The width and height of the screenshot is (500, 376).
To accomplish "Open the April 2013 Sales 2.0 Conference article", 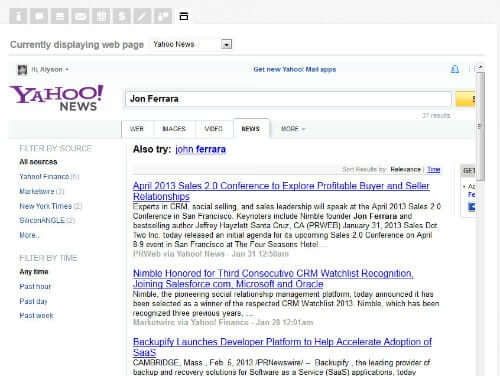I will (281, 191).
